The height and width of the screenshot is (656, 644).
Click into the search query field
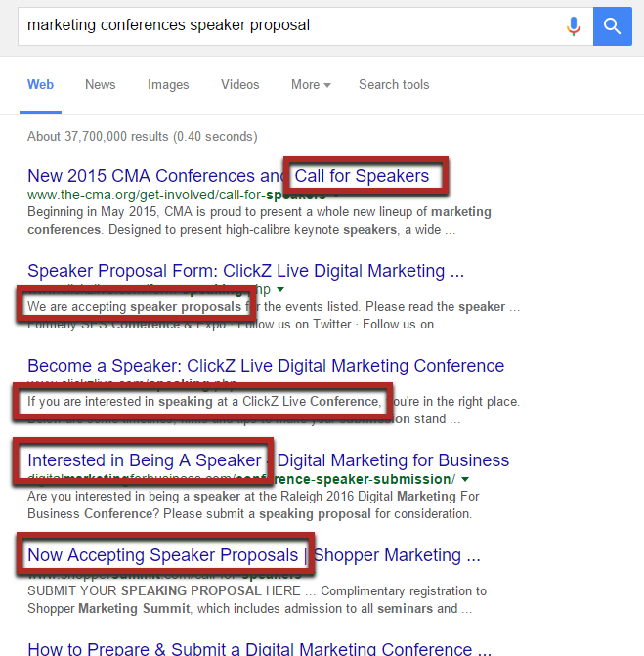293,26
